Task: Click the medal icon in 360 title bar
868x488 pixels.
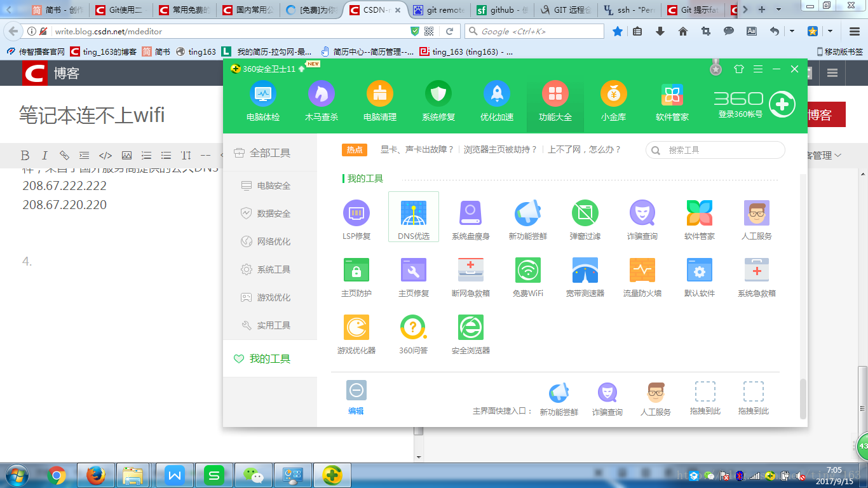Action: point(716,67)
